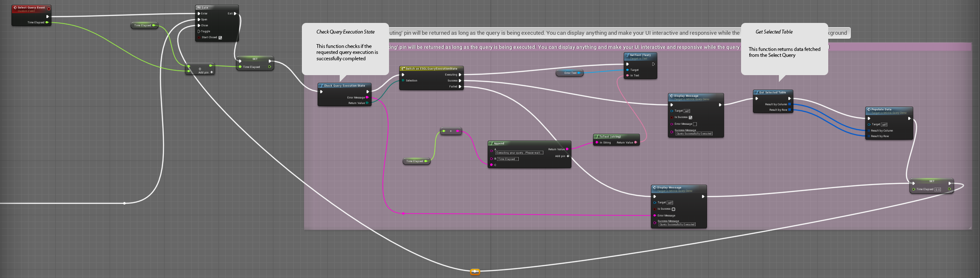Click the Time Elapsed 0.0 value field

(x=937, y=190)
